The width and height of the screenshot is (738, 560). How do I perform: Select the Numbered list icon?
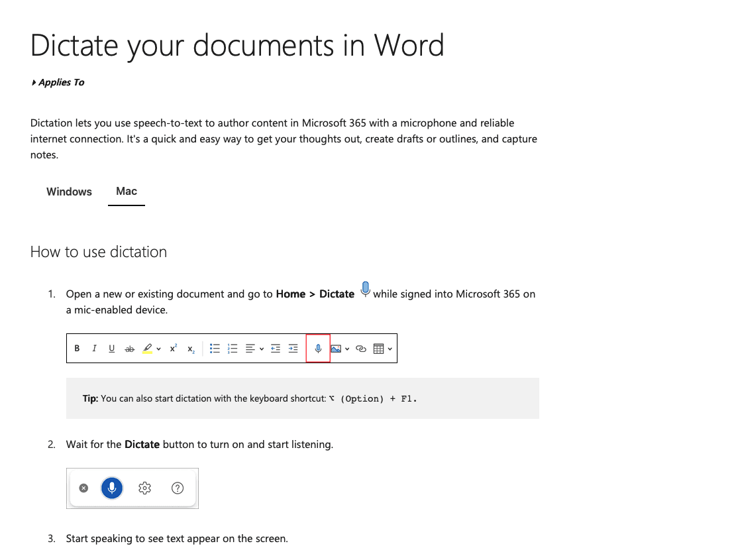tap(232, 348)
